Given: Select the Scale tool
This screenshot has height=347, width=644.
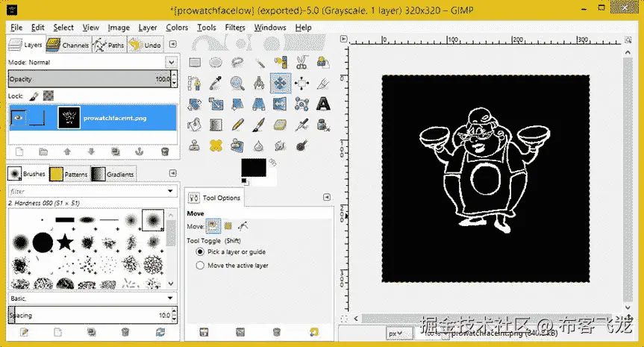Looking at the screenshot, I should pos(216,104).
